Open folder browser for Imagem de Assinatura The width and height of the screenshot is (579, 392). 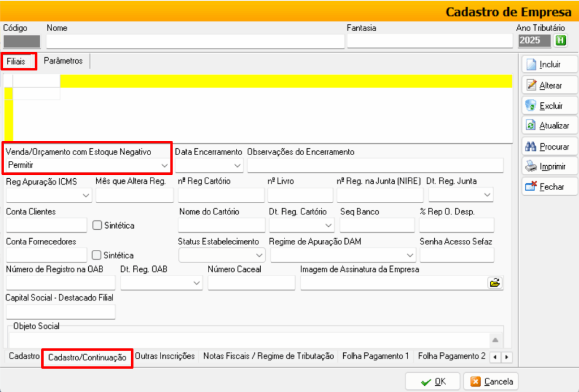tap(495, 283)
